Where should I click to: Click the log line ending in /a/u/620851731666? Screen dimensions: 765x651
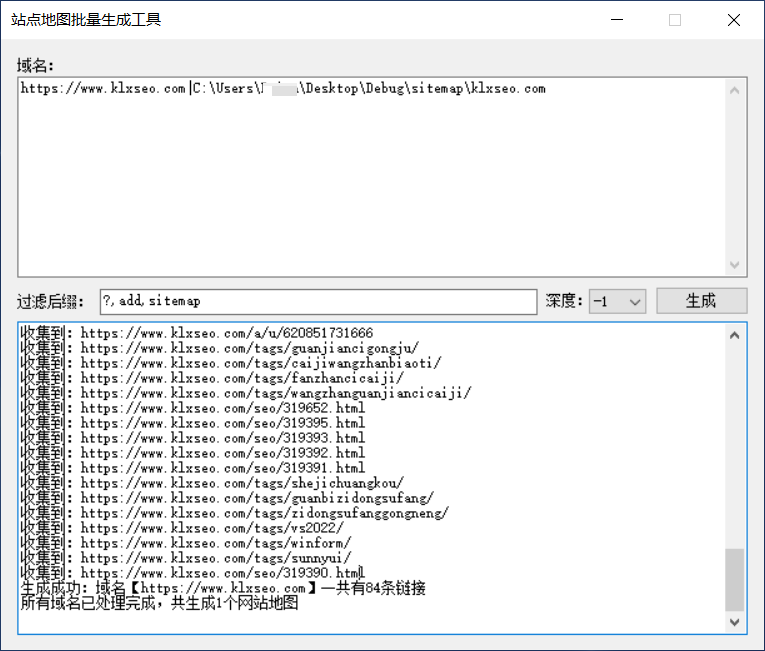pos(197,333)
